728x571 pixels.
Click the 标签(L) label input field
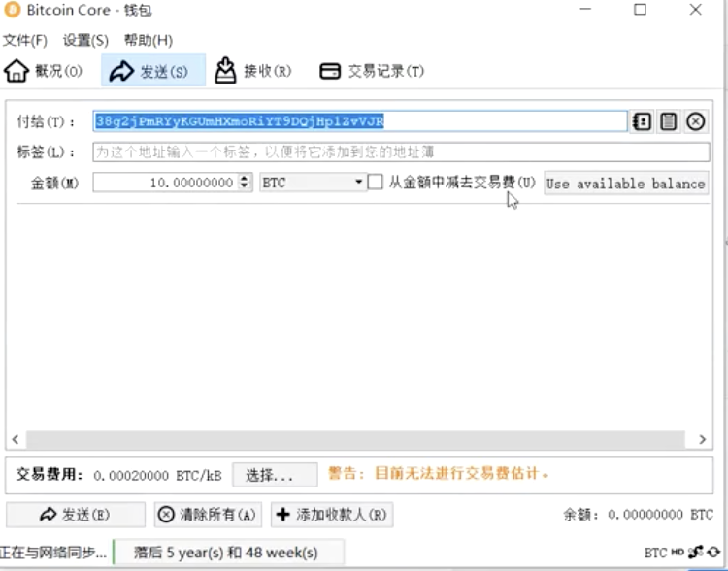[401, 151]
